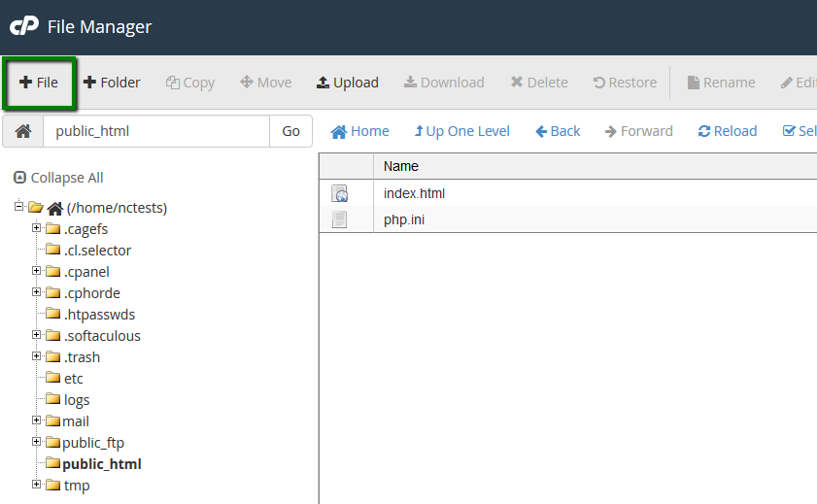817x504 pixels.
Task: Click the cPanel logo icon
Action: pyautogui.click(x=23, y=26)
